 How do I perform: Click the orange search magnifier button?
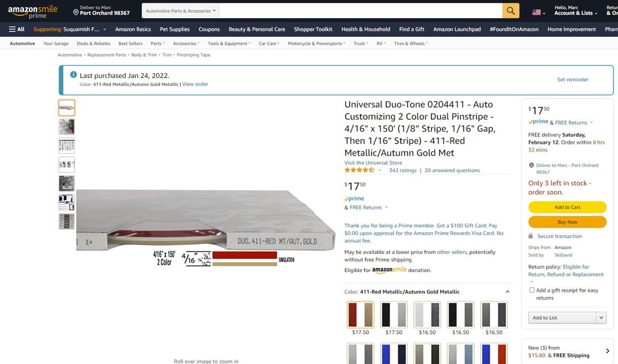click(511, 11)
